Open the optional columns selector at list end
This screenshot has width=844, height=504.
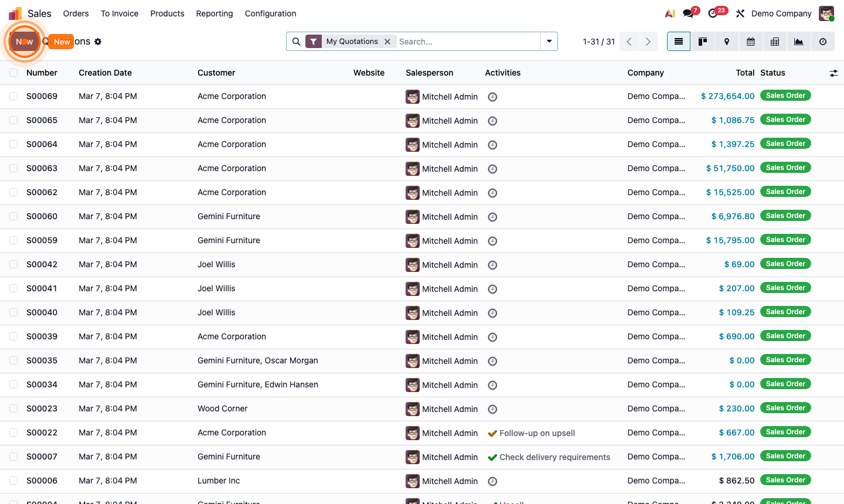833,73
